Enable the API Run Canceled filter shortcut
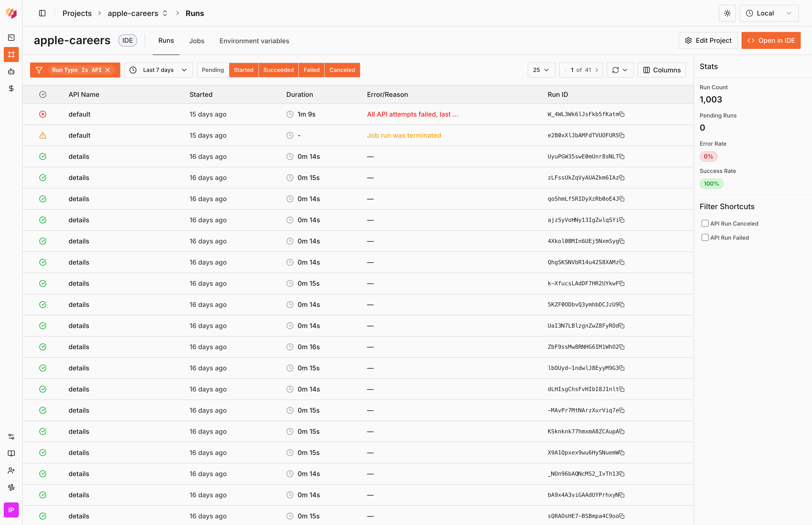 pos(705,223)
